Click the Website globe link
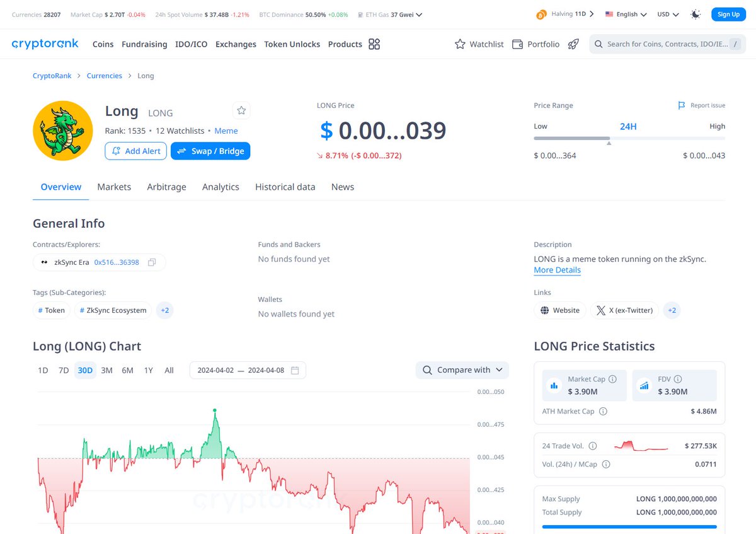The image size is (756, 534). point(560,310)
